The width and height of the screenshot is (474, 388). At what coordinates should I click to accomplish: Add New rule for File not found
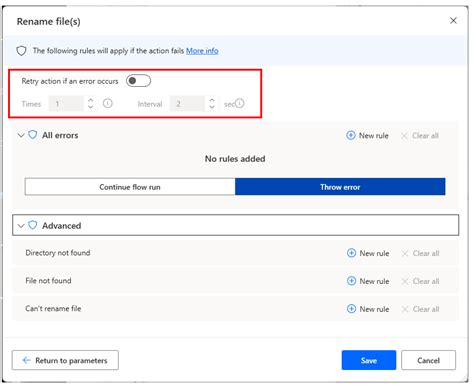[x=368, y=281]
